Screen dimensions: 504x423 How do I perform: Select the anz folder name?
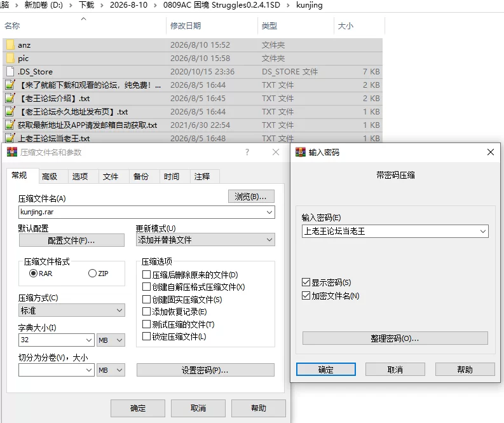24,45
